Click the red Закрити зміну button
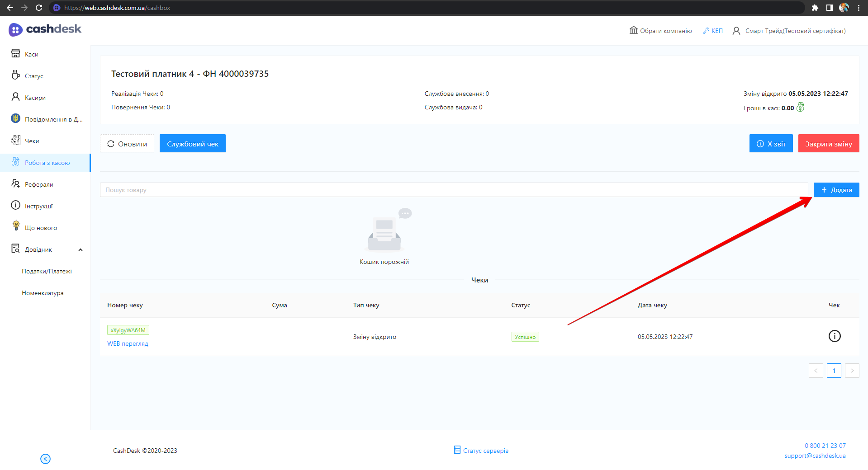Screen dimensions: 868x470 tap(828, 144)
